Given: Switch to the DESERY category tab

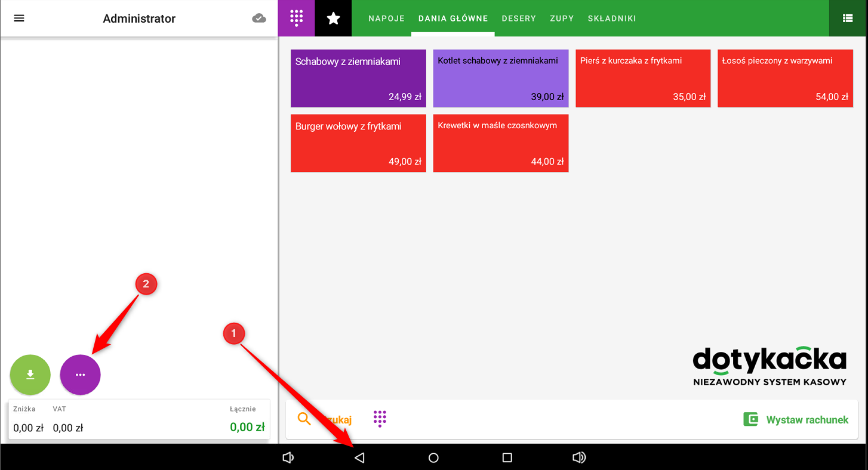Looking at the screenshot, I should point(518,18).
